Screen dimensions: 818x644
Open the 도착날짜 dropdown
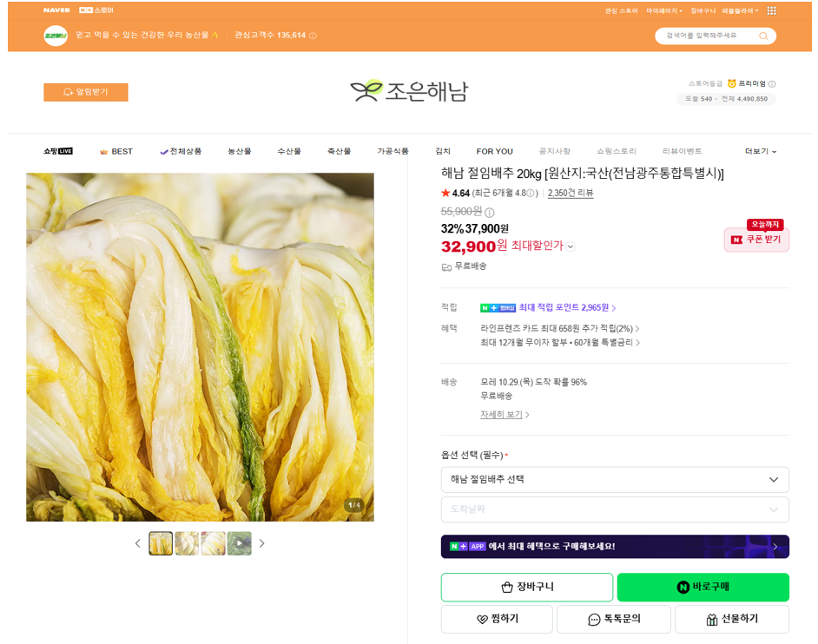coord(615,509)
